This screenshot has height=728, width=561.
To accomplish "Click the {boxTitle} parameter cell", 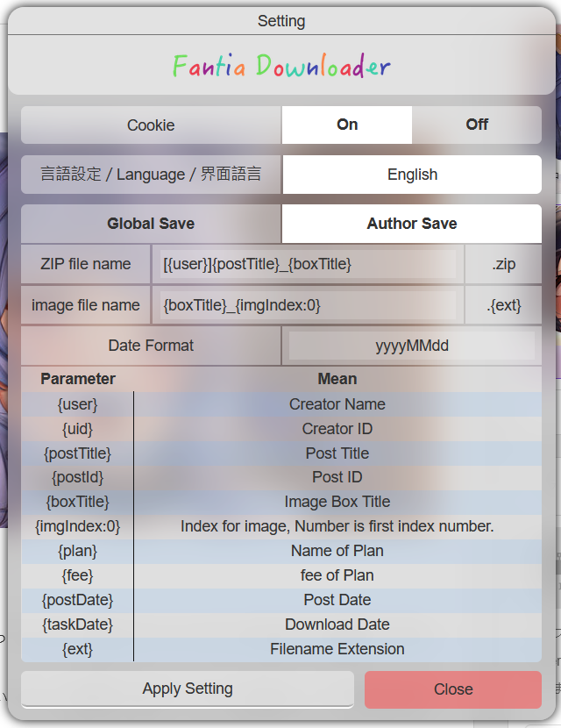I will [77, 502].
